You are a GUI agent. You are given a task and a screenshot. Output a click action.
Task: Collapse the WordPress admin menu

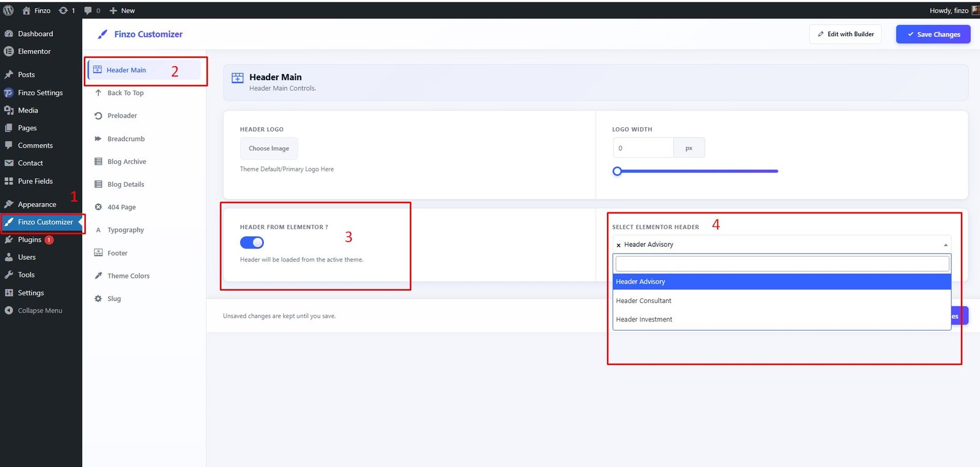pos(40,310)
